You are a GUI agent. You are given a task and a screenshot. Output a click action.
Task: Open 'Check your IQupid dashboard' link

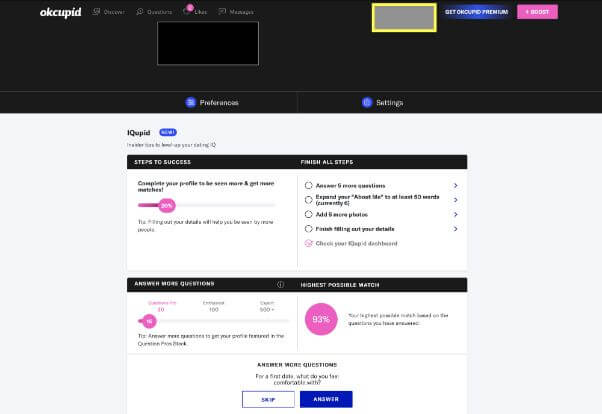point(356,243)
